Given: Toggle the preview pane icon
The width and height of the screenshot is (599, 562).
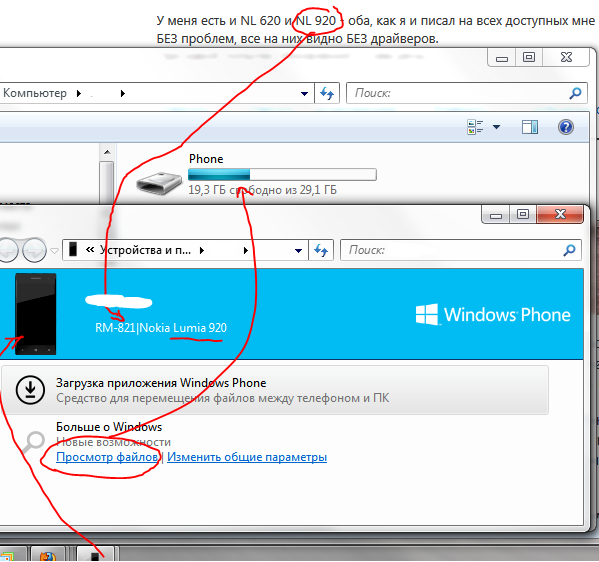Looking at the screenshot, I should click(530, 127).
